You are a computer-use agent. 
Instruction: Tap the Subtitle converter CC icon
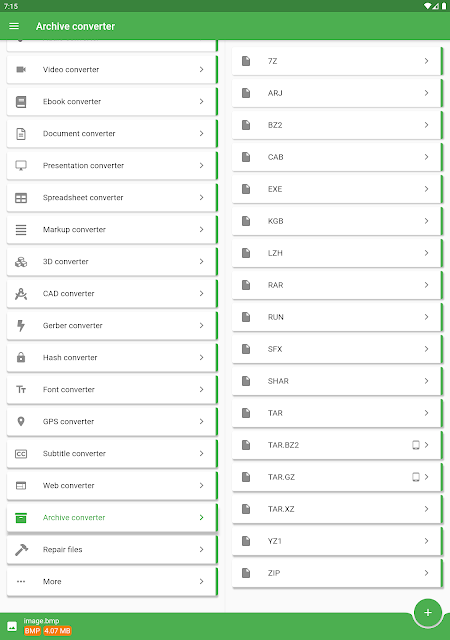21,453
